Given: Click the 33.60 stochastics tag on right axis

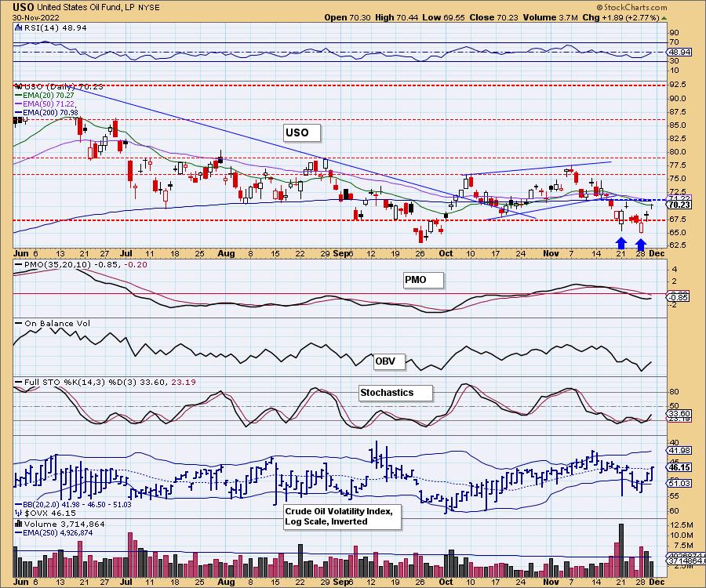Looking at the screenshot, I should click(679, 413).
